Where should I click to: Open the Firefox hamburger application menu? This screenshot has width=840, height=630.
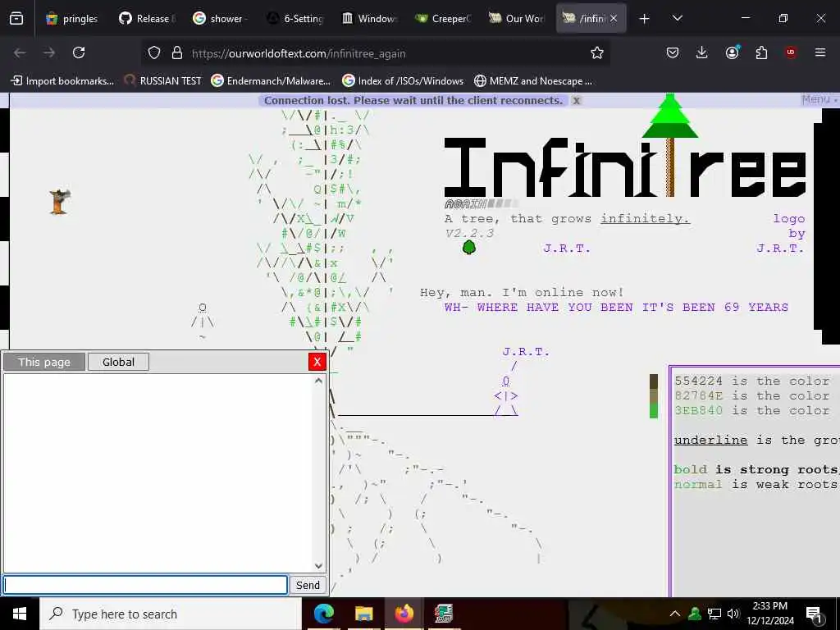820,52
